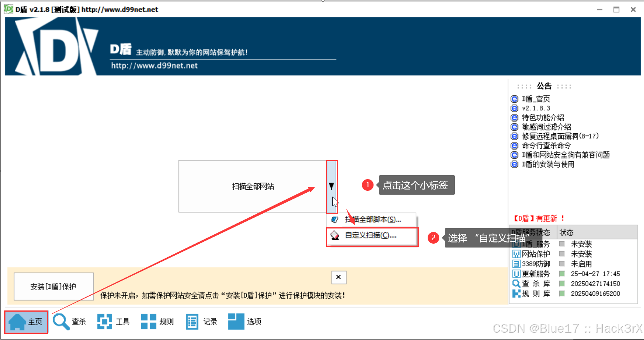The image size is (644, 340).
Task: Select the 更新服务 time 25-04-27 17:45
Action: click(595, 274)
